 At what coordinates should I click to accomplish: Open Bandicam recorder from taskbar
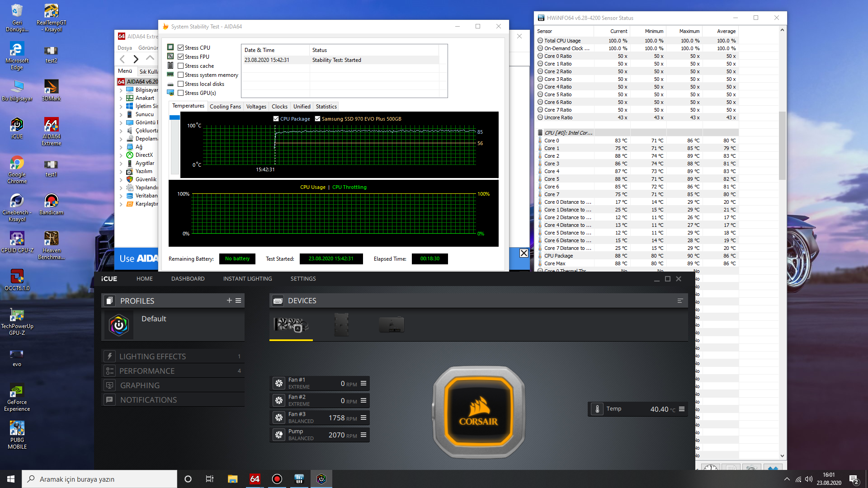click(277, 479)
